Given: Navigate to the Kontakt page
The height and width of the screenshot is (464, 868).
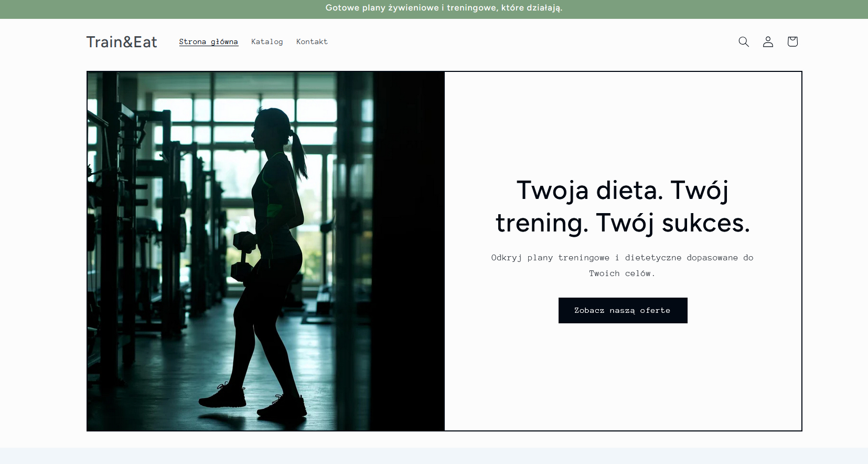Looking at the screenshot, I should (x=312, y=41).
